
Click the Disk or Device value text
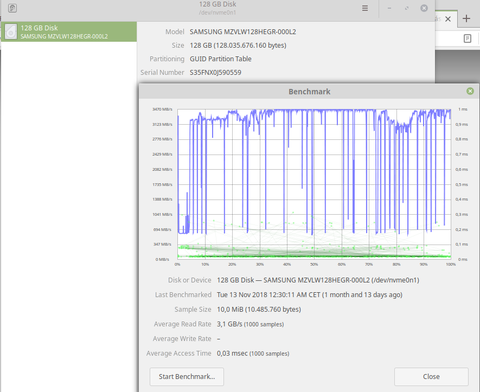318,280
